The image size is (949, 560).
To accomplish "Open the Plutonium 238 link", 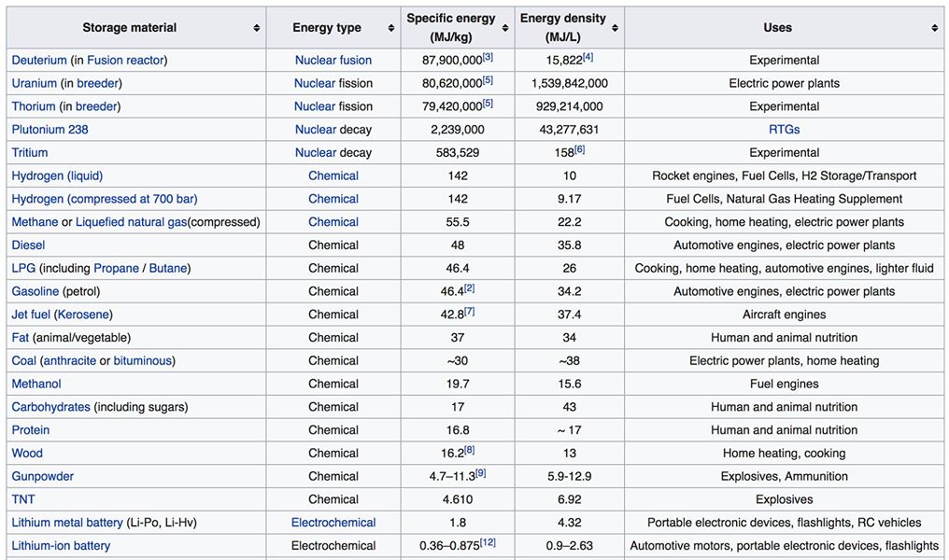I will coord(50,130).
